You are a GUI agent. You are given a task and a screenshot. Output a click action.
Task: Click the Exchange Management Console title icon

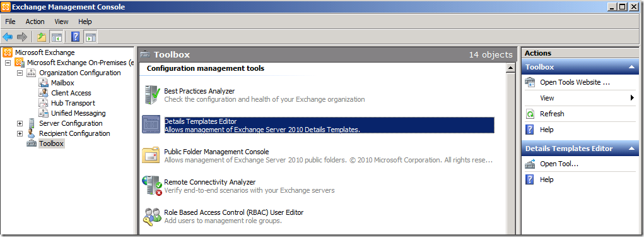pos(6,6)
